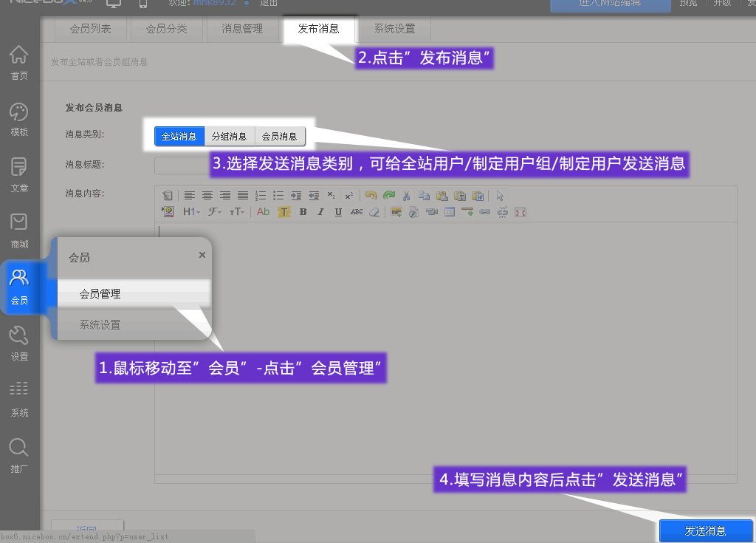Open the H1 heading dropdown
756x543 pixels.
[191, 212]
